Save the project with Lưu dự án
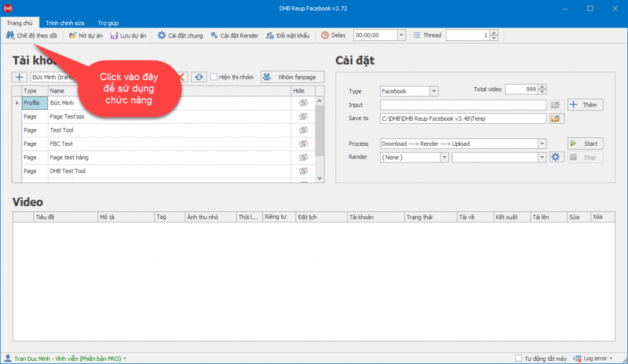 pyautogui.click(x=128, y=36)
